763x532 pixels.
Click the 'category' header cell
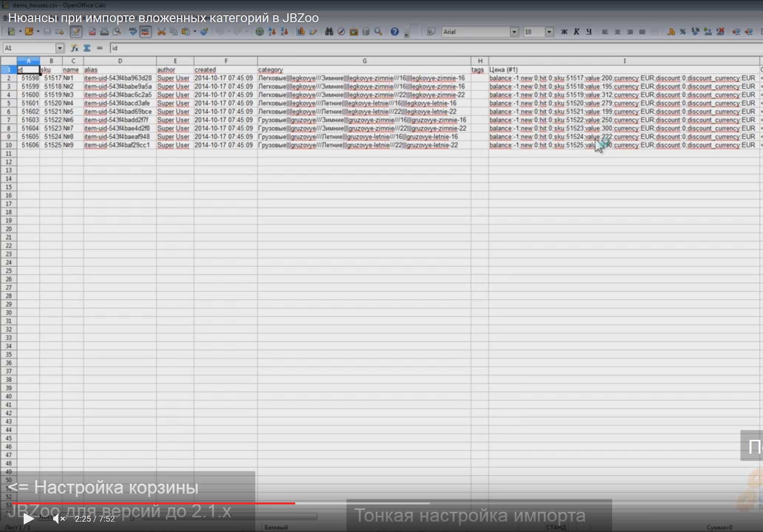[364, 70]
